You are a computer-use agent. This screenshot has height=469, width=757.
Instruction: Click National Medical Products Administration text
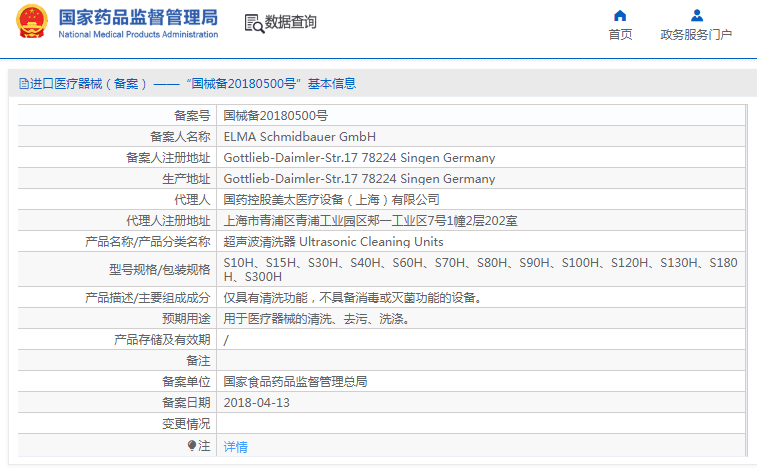138,34
